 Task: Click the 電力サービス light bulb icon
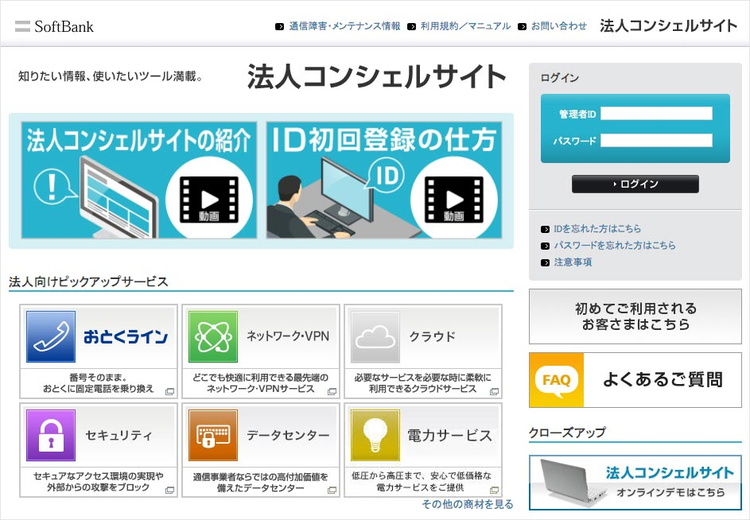pyautogui.click(x=375, y=435)
